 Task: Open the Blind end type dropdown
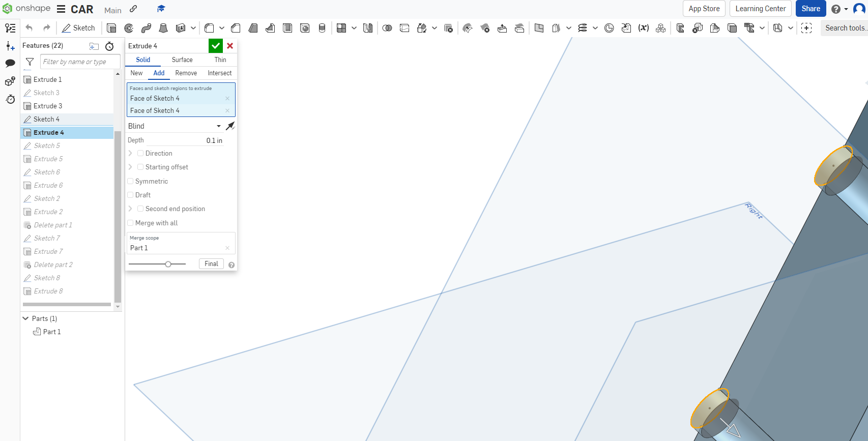coord(175,126)
